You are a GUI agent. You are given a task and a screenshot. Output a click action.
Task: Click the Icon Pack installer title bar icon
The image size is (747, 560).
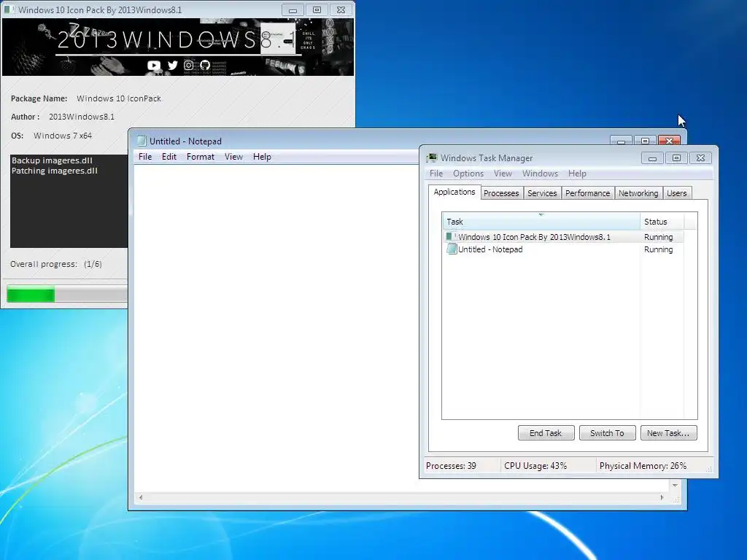(9, 9)
